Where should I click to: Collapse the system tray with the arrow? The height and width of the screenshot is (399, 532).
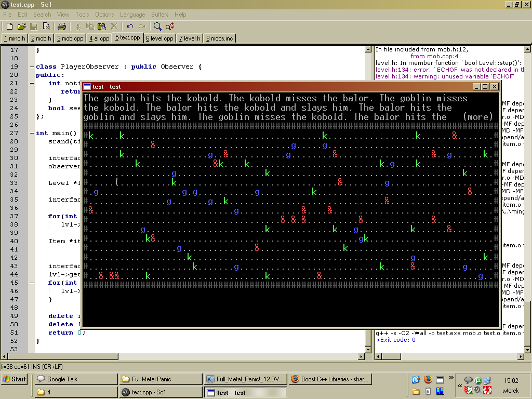[x=460, y=386]
